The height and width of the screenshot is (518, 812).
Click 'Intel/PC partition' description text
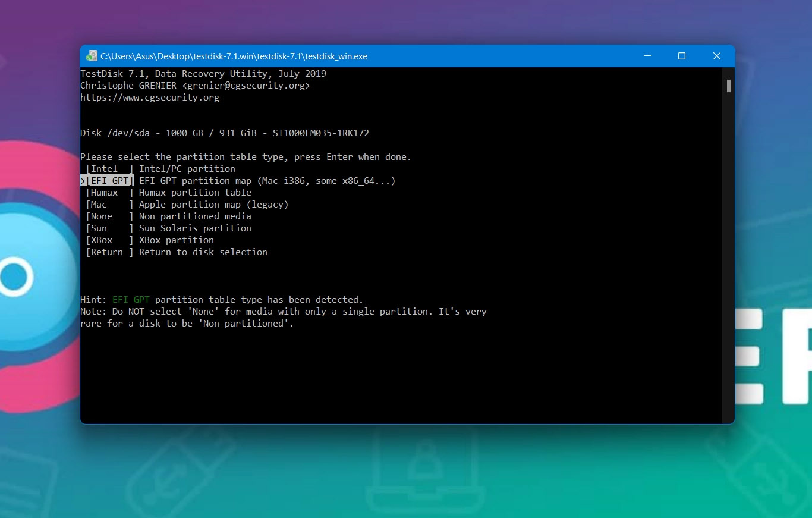[187, 169]
